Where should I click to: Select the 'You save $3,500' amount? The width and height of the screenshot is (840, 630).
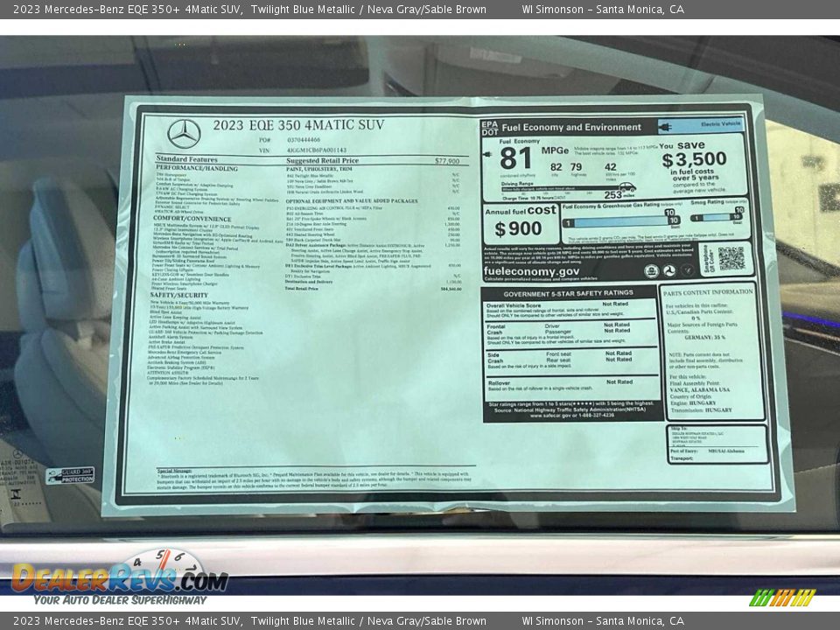pos(694,159)
